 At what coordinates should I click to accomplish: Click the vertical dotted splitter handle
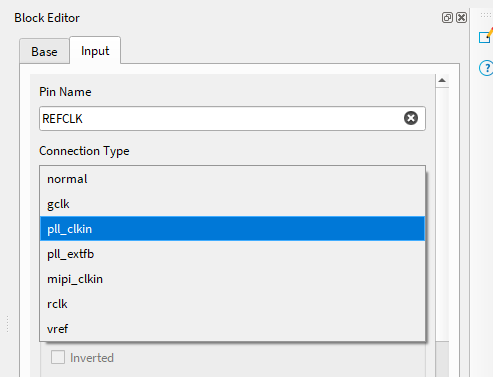[x=7, y=324]
